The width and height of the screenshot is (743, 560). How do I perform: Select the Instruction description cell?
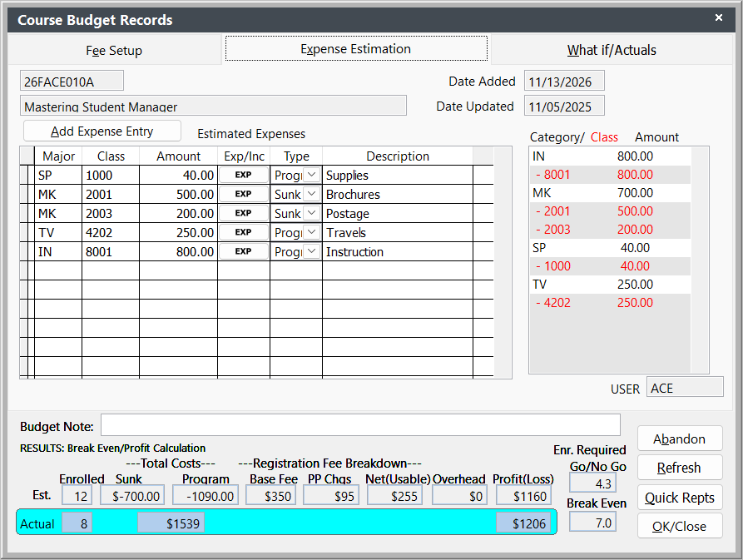pyautogui.click(x=398, y=251)
